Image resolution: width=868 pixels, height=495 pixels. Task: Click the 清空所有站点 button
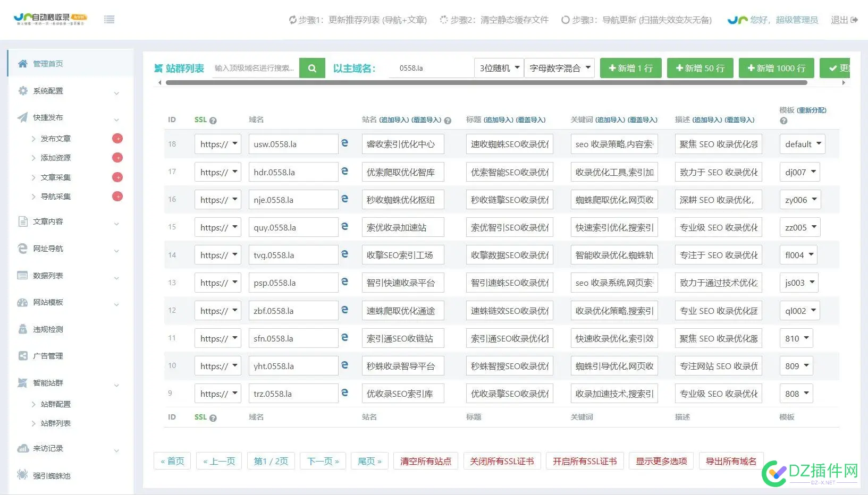point(425,461)
